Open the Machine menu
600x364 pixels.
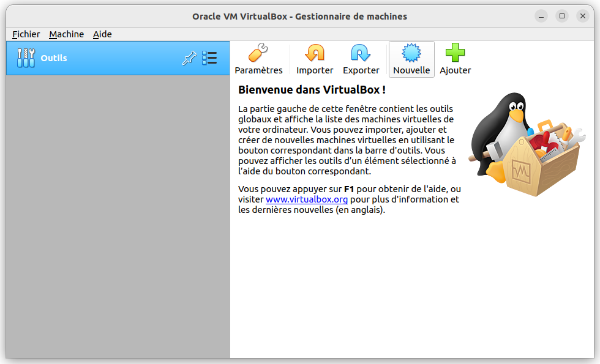tap(67, 34)
